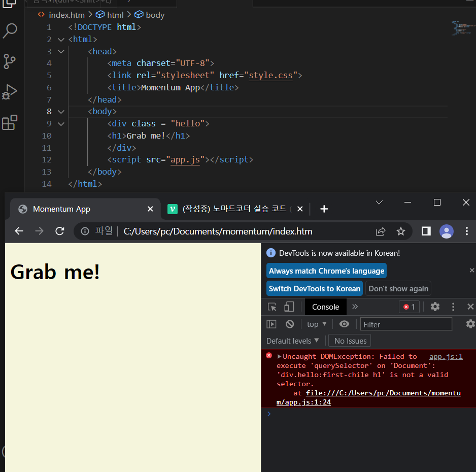This screenshot has height=472, width=476.
Task: Click the No Issues button
Action: pyautogui.click(x=350, y=341)
